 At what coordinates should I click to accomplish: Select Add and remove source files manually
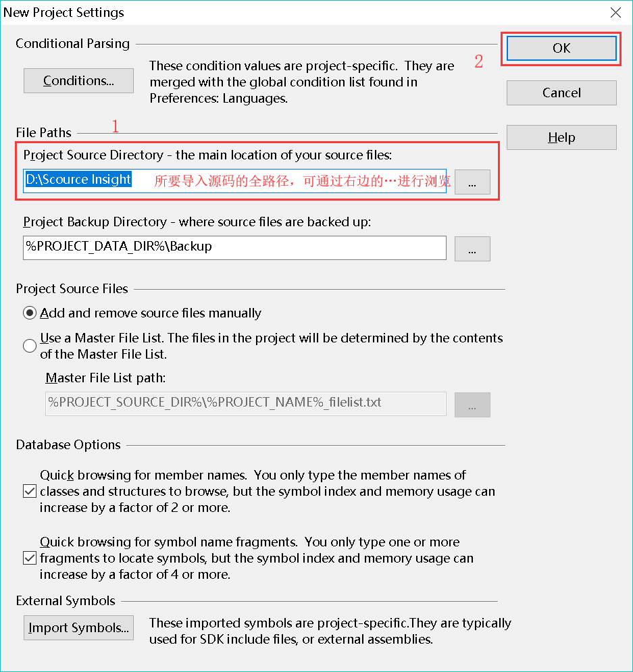pos(30,313)
